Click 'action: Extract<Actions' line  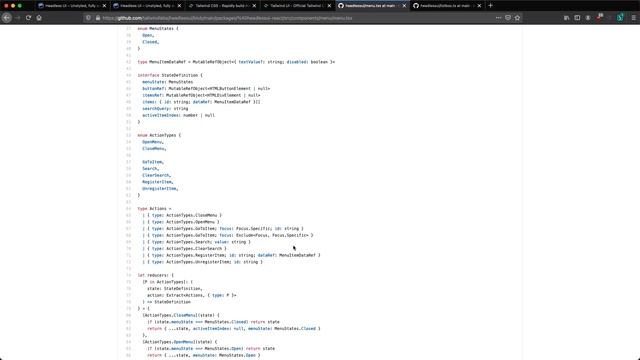(x=192, y=295)
